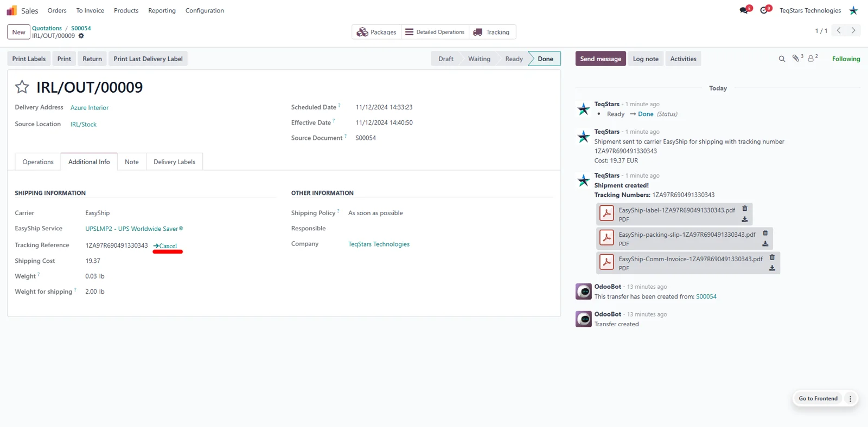
Task: Open the conversations message icon
Action: click(x=744, y=10)
